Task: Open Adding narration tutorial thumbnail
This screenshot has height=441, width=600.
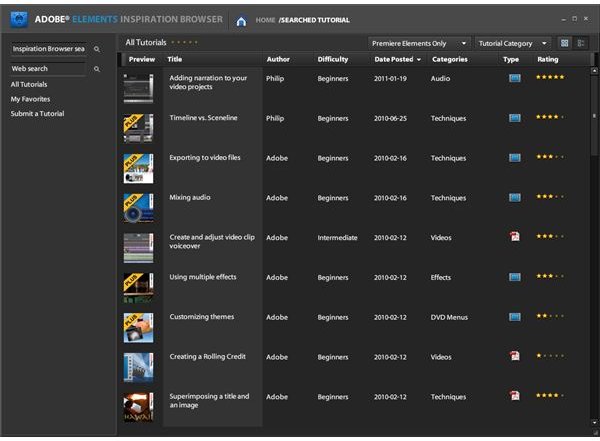Action: (138, 88)
